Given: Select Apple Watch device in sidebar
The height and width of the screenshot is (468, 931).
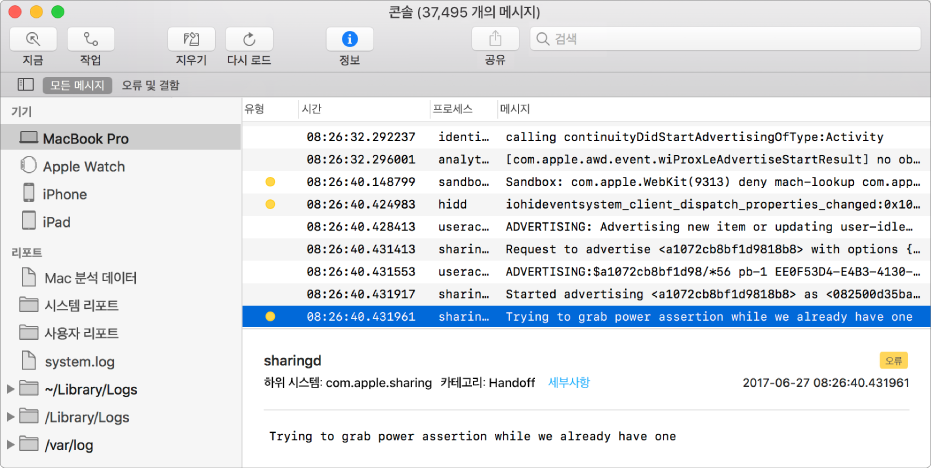Looking at the screenshot, I should coord(121,166).
